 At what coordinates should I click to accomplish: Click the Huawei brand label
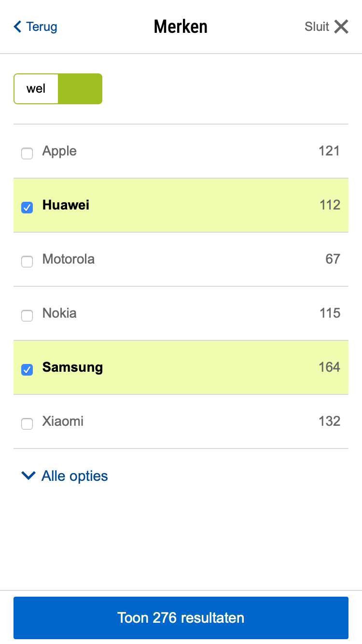[x=66, y=205]
